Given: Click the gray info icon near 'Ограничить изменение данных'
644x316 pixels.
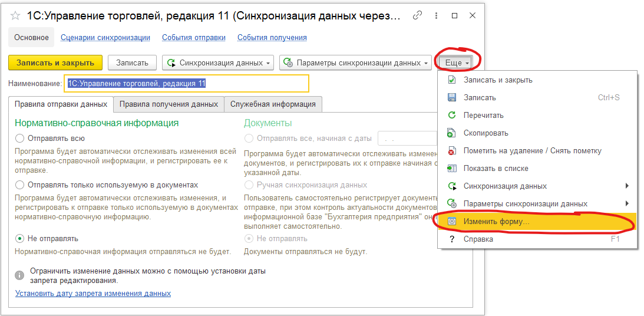Looking at the screenshot, I should tap(19, 275).
